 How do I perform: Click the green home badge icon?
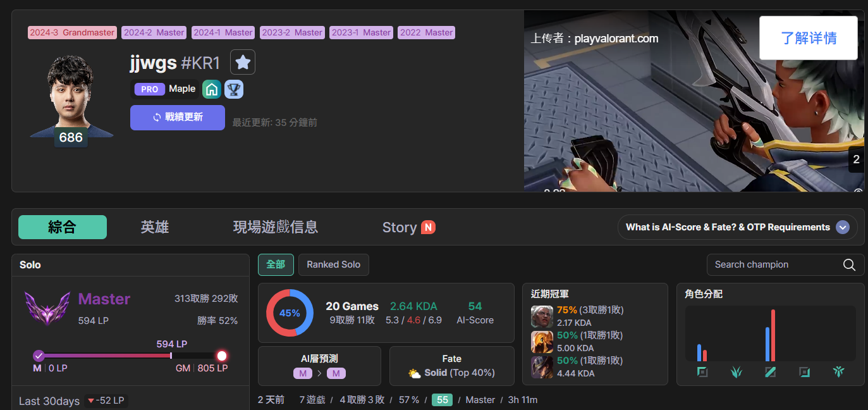pyautogui.click(x=212, y=89)
